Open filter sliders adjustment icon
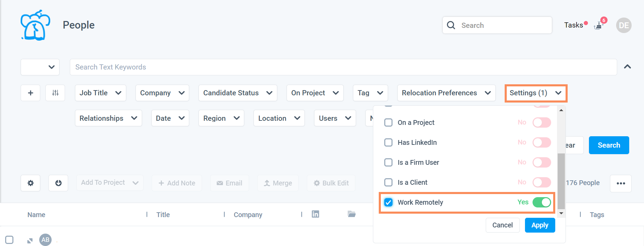Image resolution: width=644 pixels, height=246 pixels. click(x=55, y=93)
